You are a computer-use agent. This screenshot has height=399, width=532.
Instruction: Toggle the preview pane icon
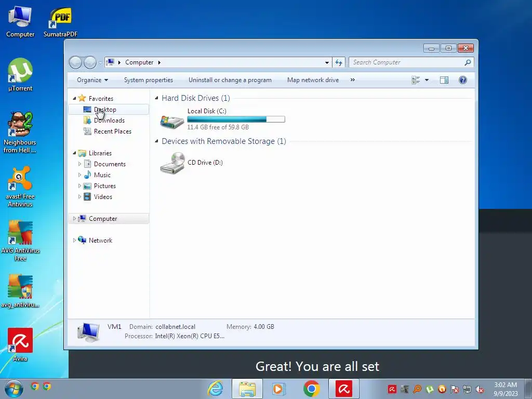444,80
